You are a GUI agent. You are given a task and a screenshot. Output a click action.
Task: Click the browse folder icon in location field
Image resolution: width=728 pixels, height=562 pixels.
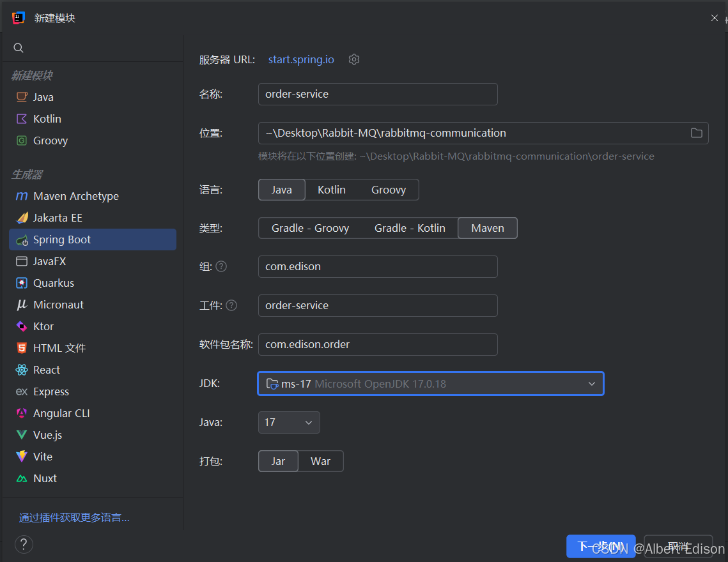[696, 133]
